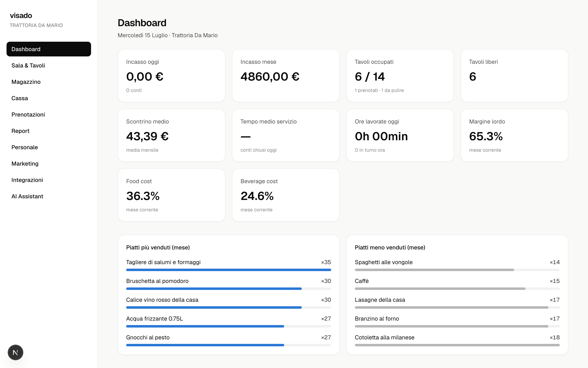Screen dimensions: 588x368
Task: Click the 'Piatti più venduti (mese)' heading
Action: (158, 248)
